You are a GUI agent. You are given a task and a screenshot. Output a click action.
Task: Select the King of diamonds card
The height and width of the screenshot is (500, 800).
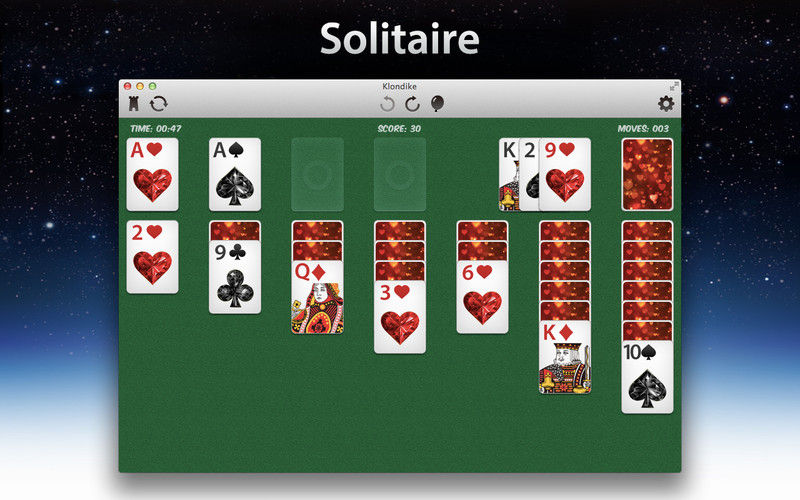point(565,357)
